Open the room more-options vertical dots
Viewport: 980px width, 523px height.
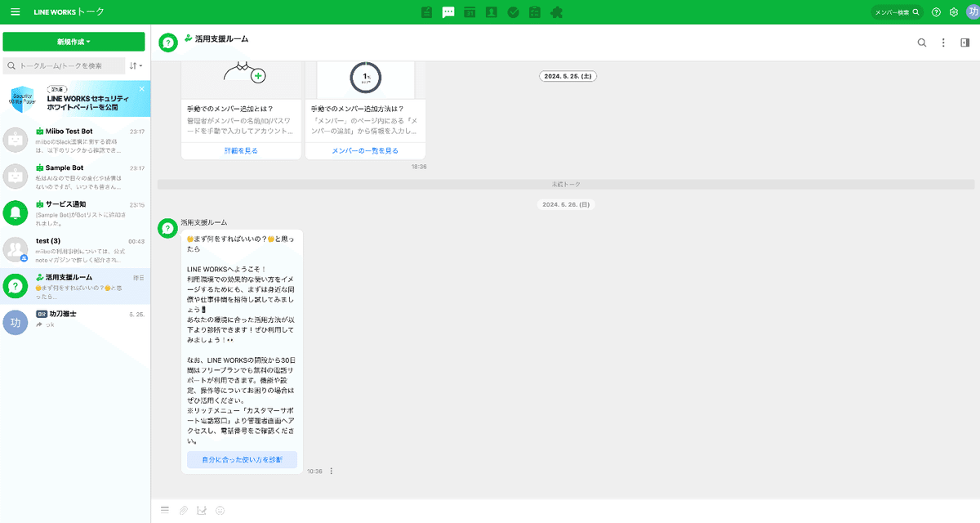943,42
